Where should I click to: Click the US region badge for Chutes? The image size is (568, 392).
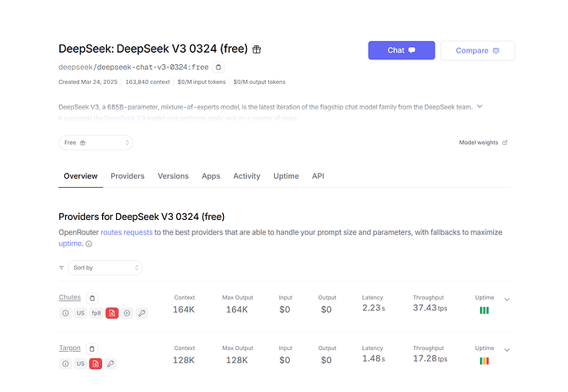tap(81, 313)
